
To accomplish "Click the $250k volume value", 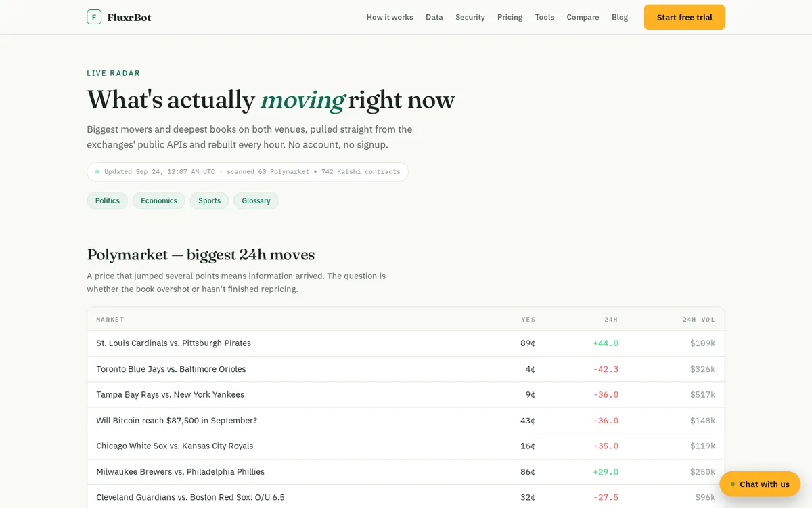I will (x=702, y=472).
